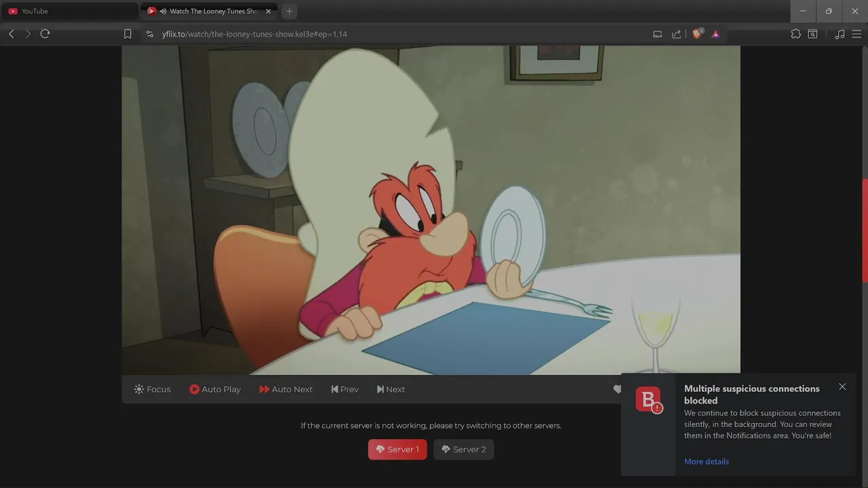This screenshot has height=488, width=868.
Task: Open the media control music note icon
Action: click(840, 34)
